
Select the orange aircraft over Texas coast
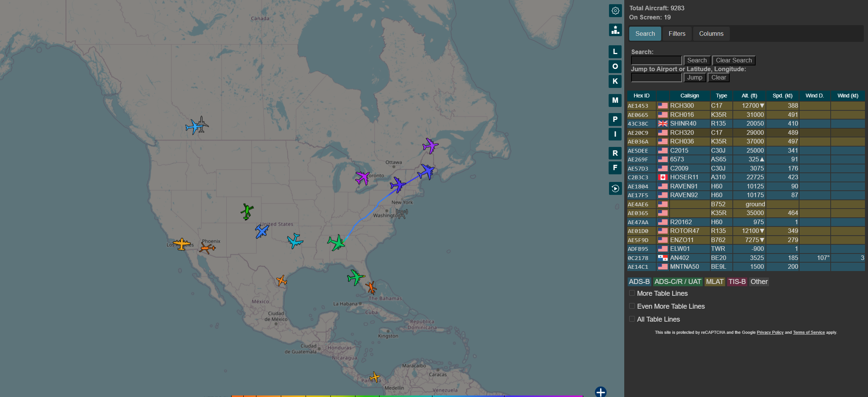(281, 281)
